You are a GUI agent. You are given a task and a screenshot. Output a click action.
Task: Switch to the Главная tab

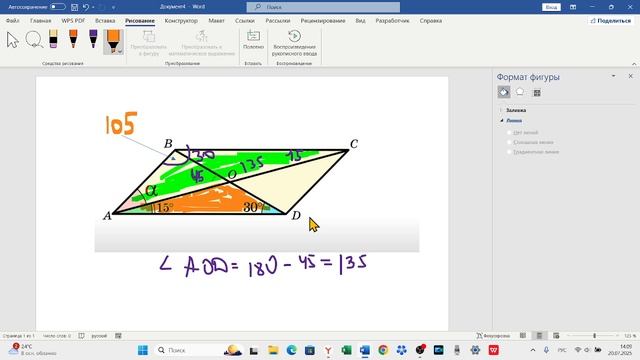(40, 20)
